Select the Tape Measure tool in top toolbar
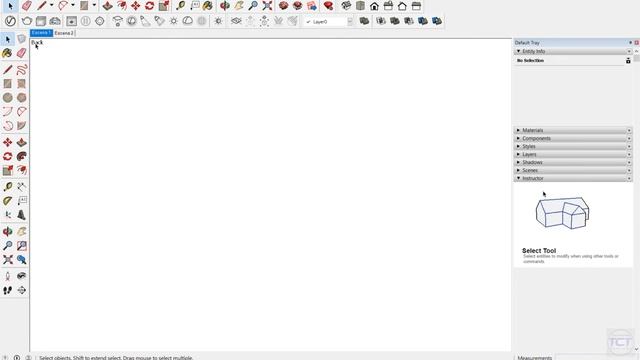The width and height of the screenshot is (640, 360). click(180, 6)
